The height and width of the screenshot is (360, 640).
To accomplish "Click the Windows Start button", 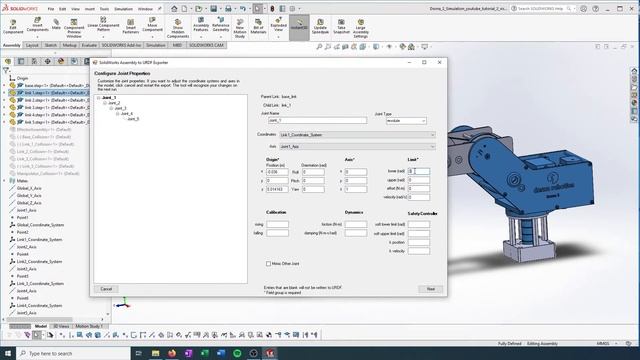I will [x=8, y=353].
